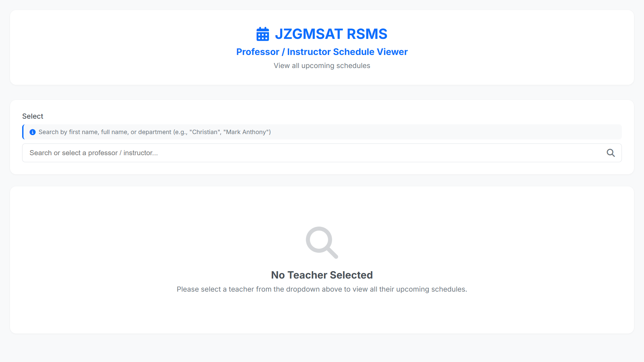Click the JZGMSAT RSMS title text
This screenshot has height=362, width=644.
[331, 34]
